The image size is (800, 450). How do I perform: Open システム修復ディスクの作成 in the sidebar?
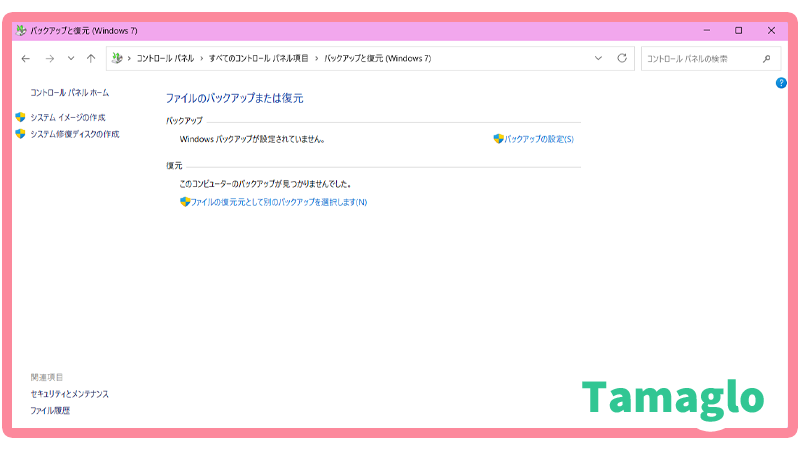click(x=74, y=134)
